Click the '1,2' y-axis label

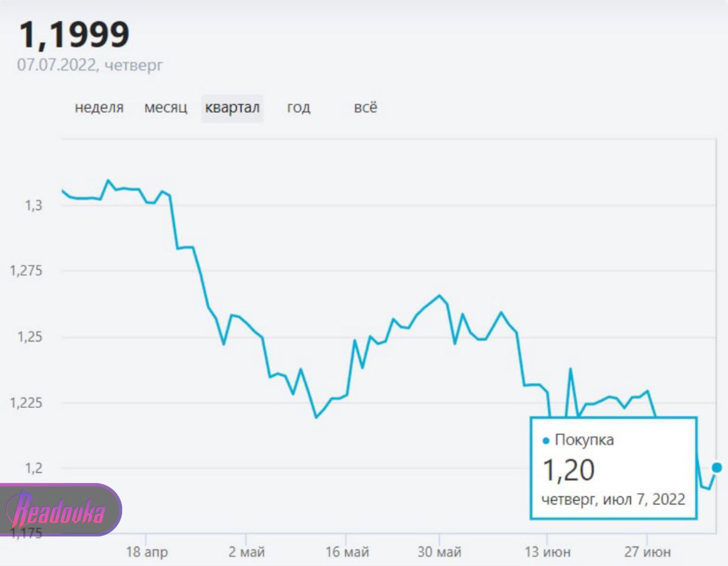pyautogui.click(x=34, y=468)
